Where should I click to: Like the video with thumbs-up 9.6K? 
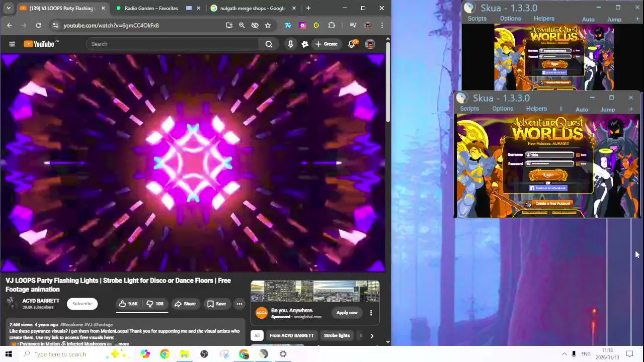[128, 304]
